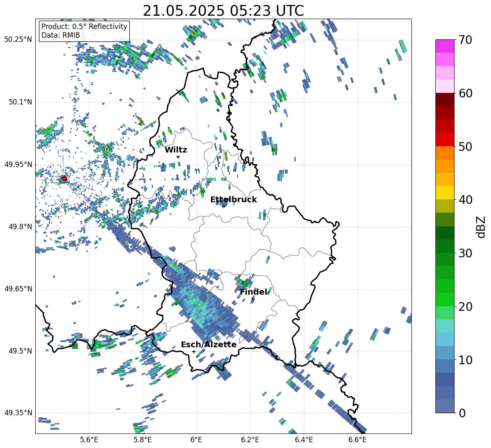This screenshot has width=491, height=448.
Task: Click the longitude label 5.6°E
Action: click(89, 440)
